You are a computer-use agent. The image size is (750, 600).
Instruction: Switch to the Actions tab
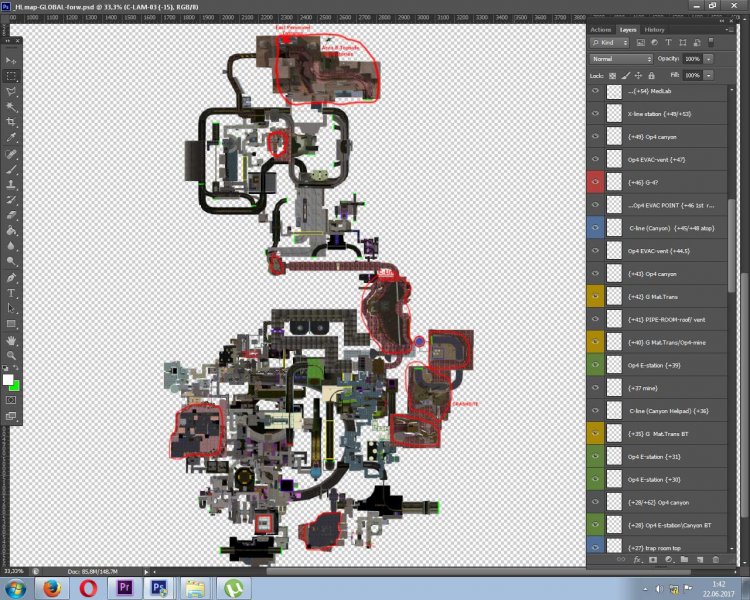[600, 30]
